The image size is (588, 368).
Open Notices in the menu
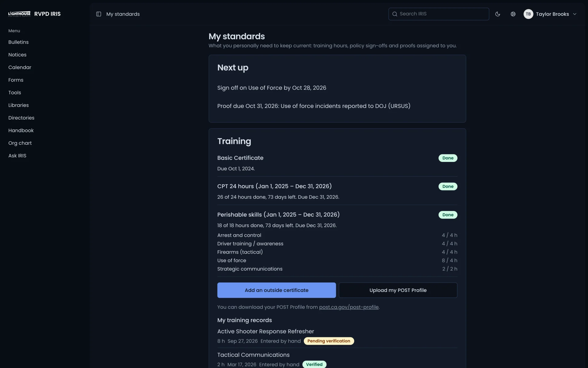pos(17,55)
